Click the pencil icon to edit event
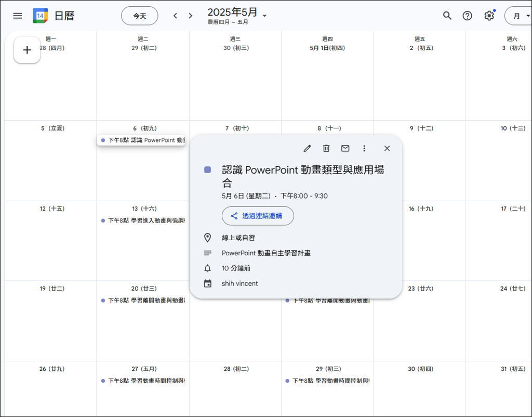The width and height of the screenshot is (532, 417). [307, 148]
